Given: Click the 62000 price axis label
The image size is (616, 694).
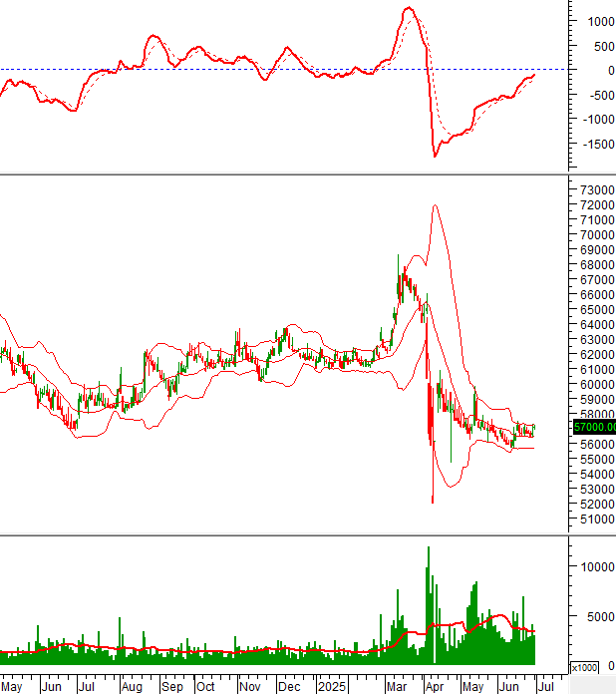Looking at the screenshot, I should tap(597, 355).
